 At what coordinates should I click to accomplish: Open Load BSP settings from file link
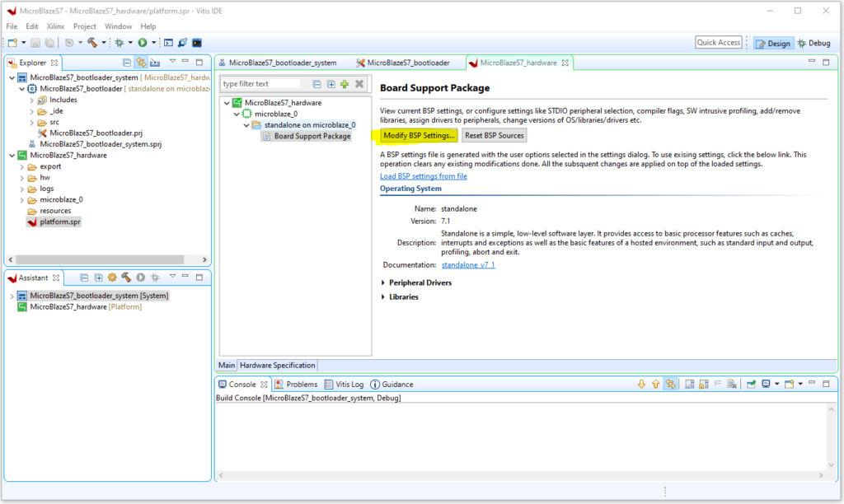423,176
